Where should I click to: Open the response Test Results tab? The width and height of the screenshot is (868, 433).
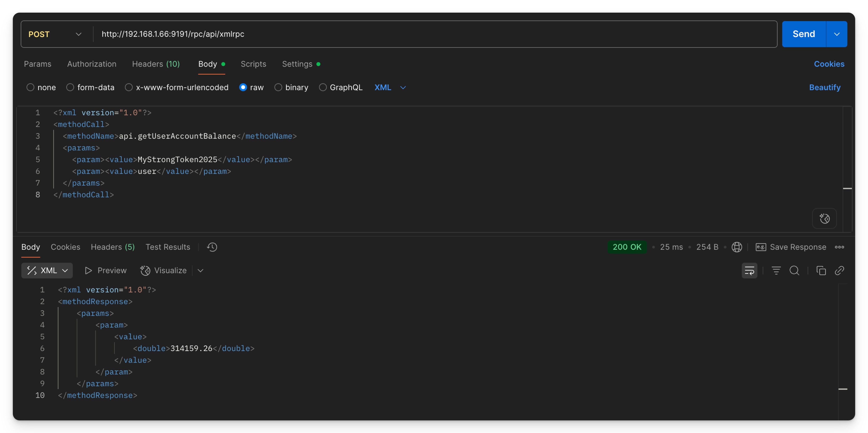tap(168, 247)
